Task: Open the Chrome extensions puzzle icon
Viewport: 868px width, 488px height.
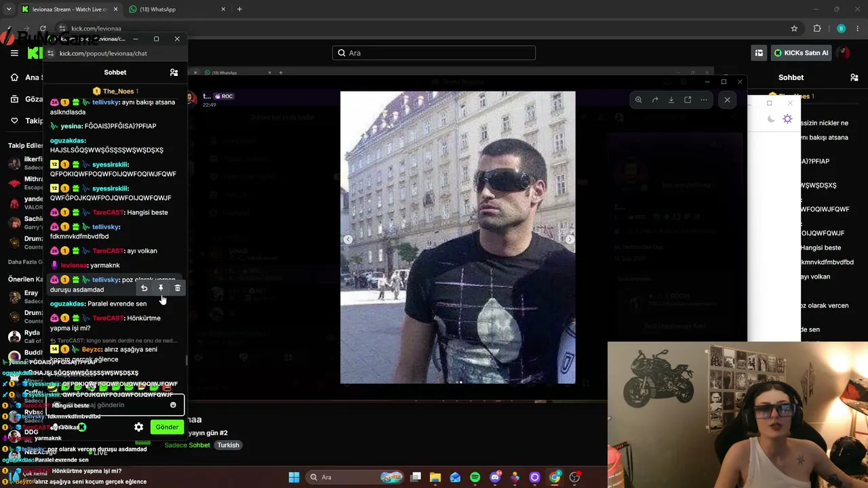Action: coord(817,28)
